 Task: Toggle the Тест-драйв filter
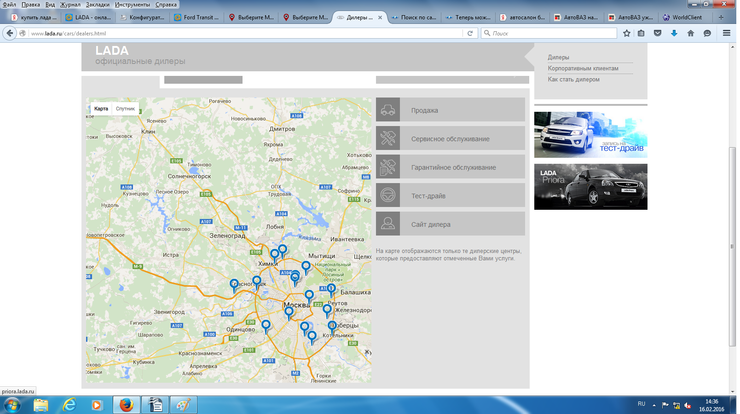tap(450, 195)
